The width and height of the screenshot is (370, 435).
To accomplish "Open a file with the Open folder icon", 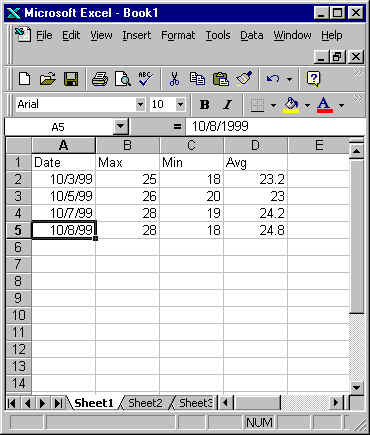I will point(48,79).
